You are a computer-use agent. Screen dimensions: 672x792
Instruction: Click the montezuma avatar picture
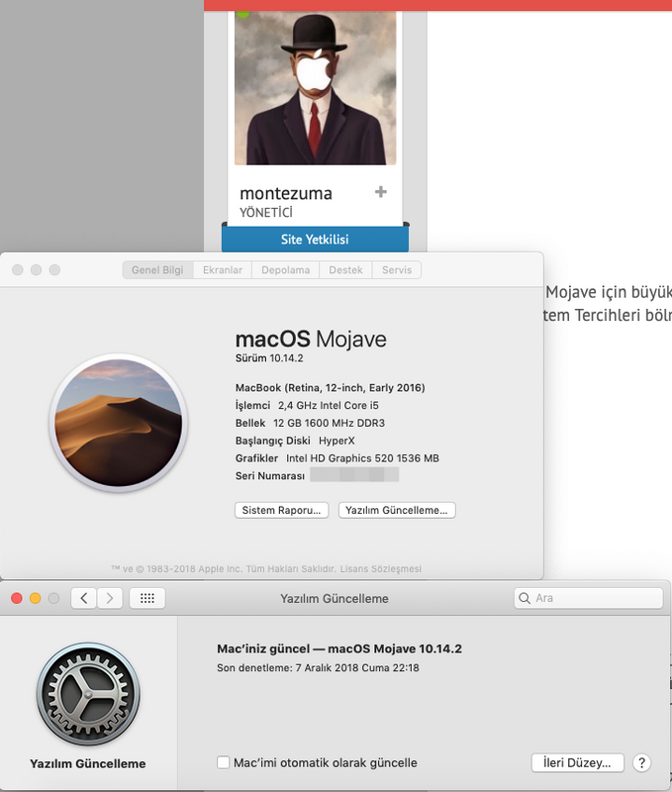pos(315,87)
